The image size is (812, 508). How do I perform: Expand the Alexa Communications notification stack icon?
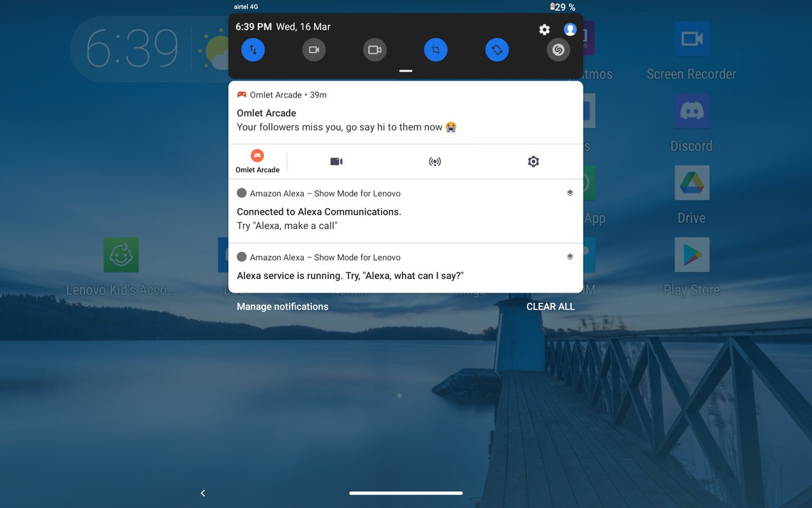570,193
